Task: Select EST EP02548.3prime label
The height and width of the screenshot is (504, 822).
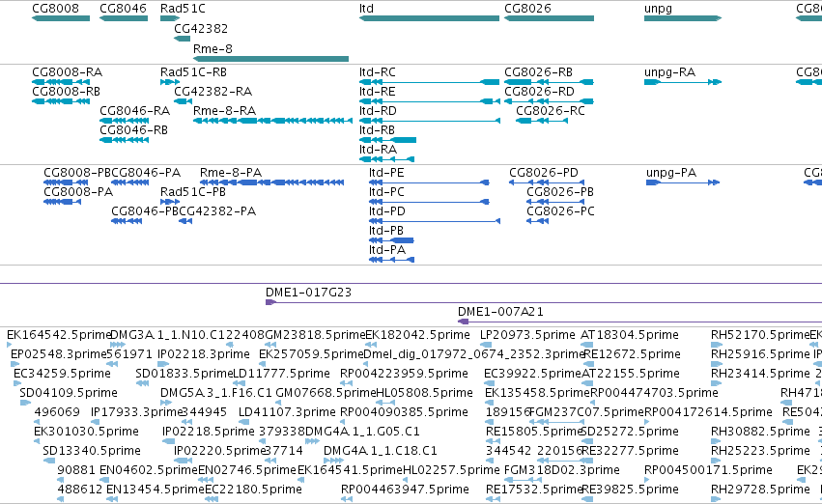Action: (59, 354)
